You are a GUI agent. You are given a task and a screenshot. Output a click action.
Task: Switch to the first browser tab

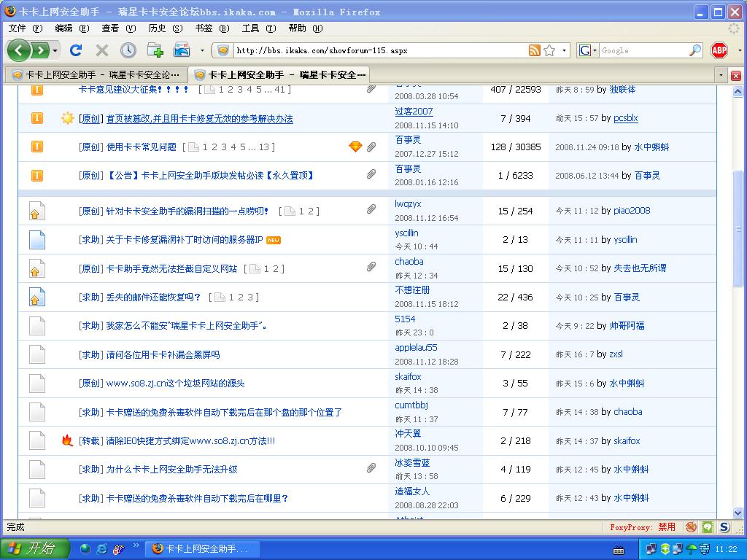click(x=95, y=75)
